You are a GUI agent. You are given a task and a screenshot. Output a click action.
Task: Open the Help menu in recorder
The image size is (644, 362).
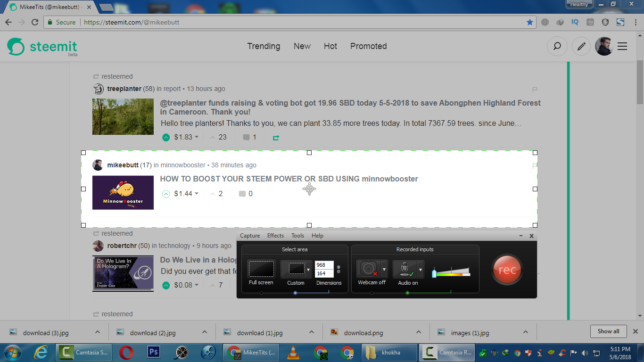[317, 236]
